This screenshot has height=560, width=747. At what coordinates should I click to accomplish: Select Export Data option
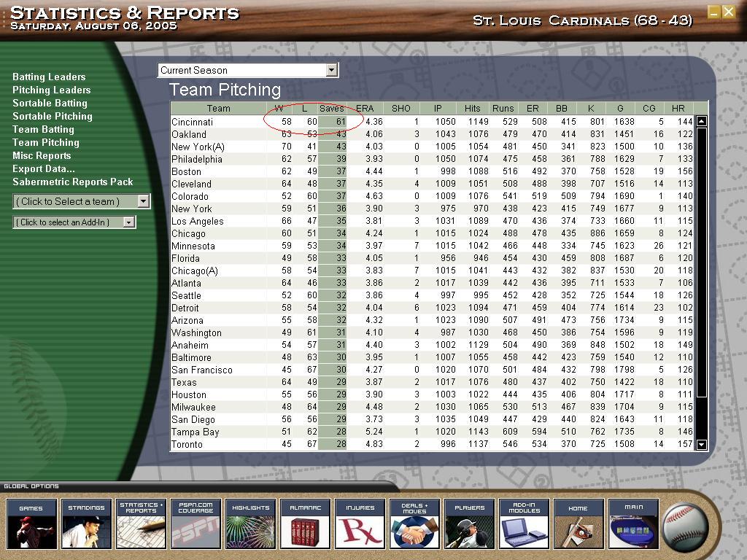tap(43, 168)
